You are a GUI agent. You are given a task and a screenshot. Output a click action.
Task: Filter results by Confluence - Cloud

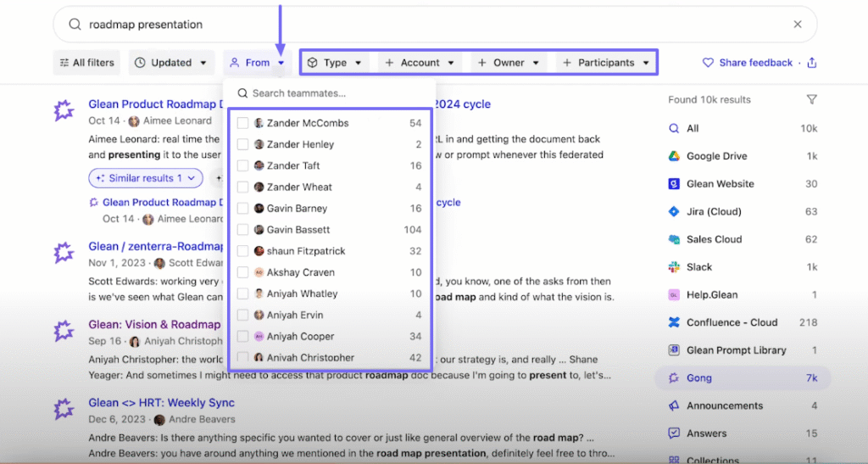click(x=743, y=322)
